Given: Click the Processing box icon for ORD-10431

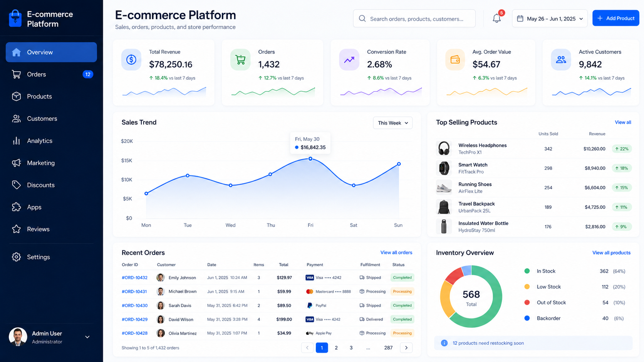Looking at the screenshot, I should (362, 292).
